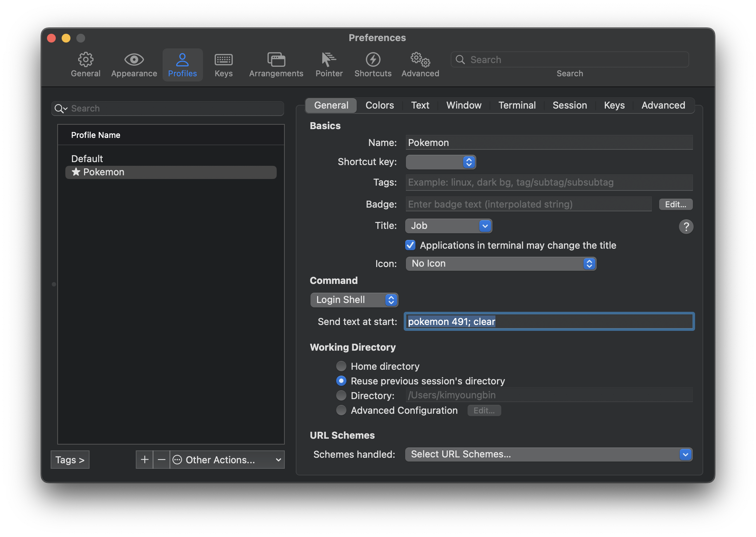The width and height of the screenshot is (756, 537).
Task: Open the General gear preferences icon
Action: point(86,60)
